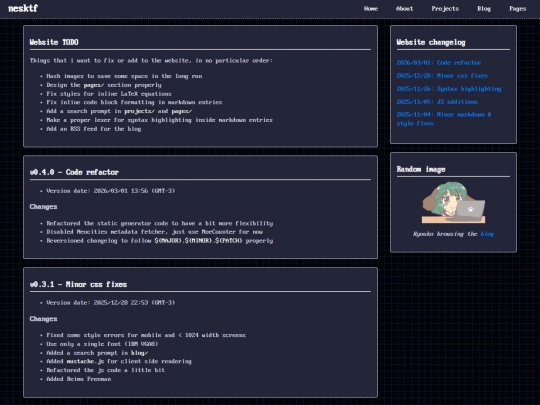
Task: Click the 'Website TODO' heading
Action: [54, 42]
